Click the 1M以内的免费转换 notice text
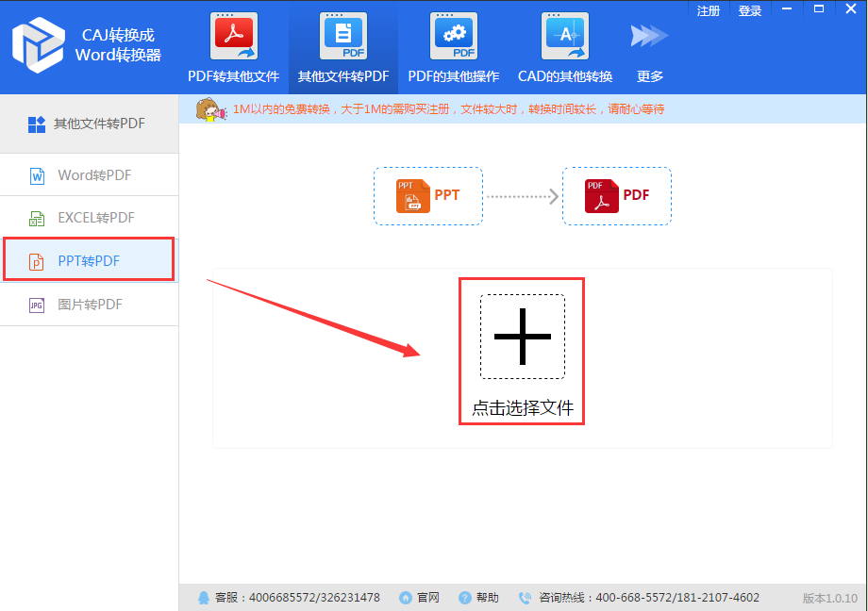Image resolution: width=868 pixels, height=611 pixels. pyautogui.click(x=448, y=109)
